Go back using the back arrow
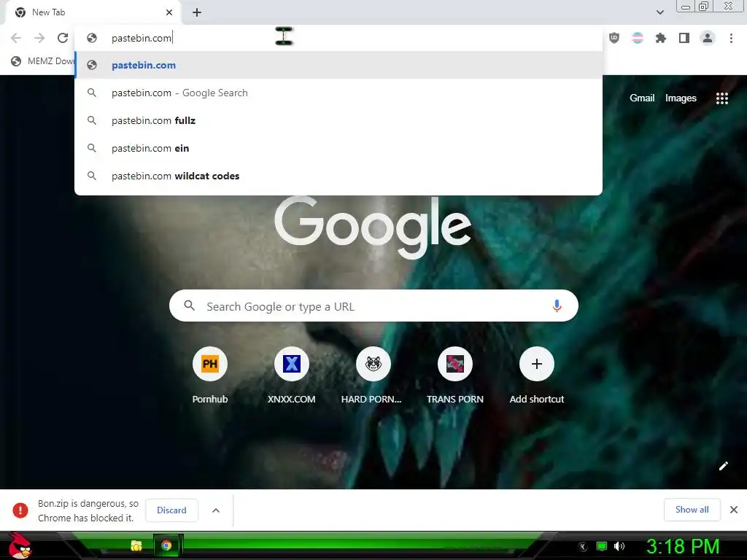 click(16, 38)
